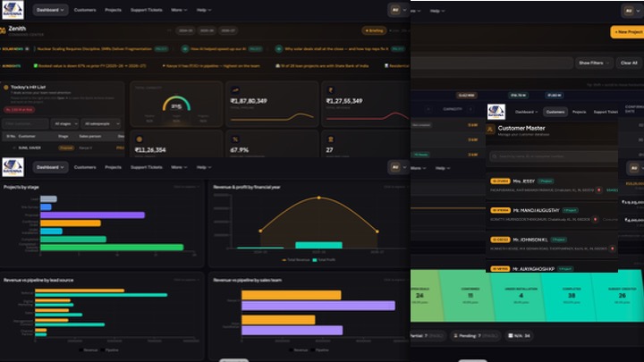644x362 pixels.
Task: Click the rupee icon on the ₹1,27,55,349 card
Action: point(331,90)
